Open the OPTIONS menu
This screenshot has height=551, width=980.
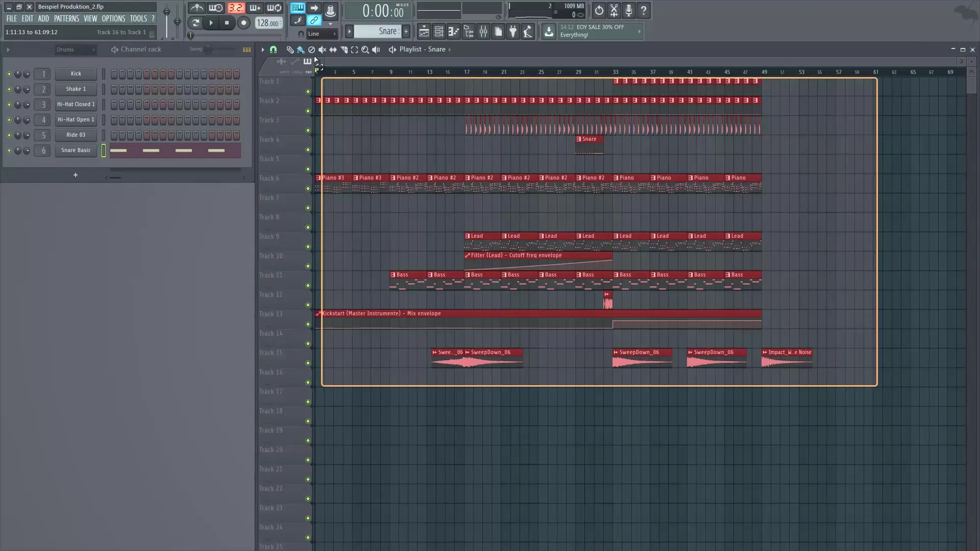(x=113, y=18)
